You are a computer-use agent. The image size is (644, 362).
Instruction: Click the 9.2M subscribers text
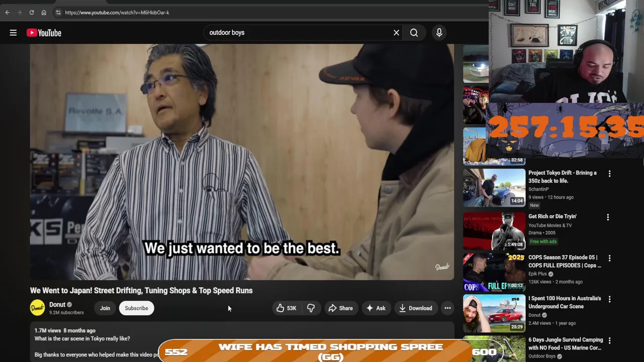66,313
